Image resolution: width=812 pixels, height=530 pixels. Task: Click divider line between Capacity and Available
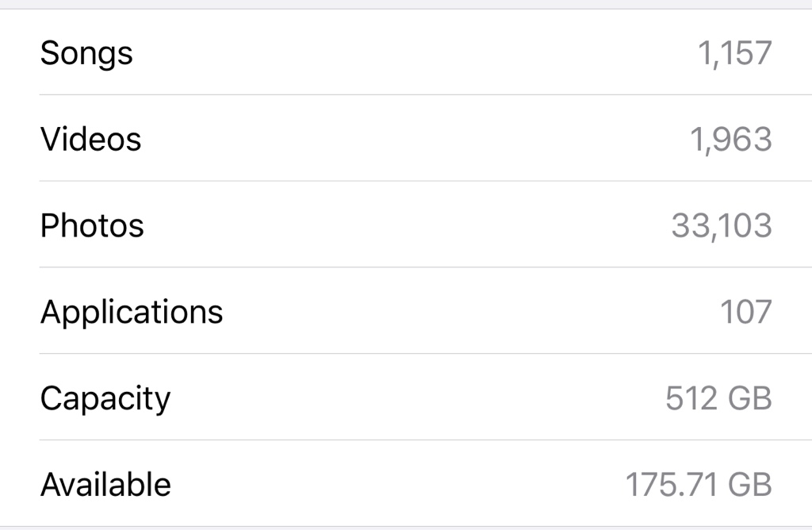(x=426, y=440)
